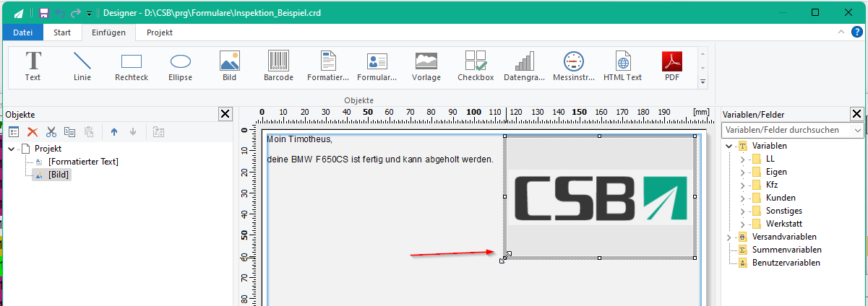Insert a Barcode object

(x=278, y=66)
